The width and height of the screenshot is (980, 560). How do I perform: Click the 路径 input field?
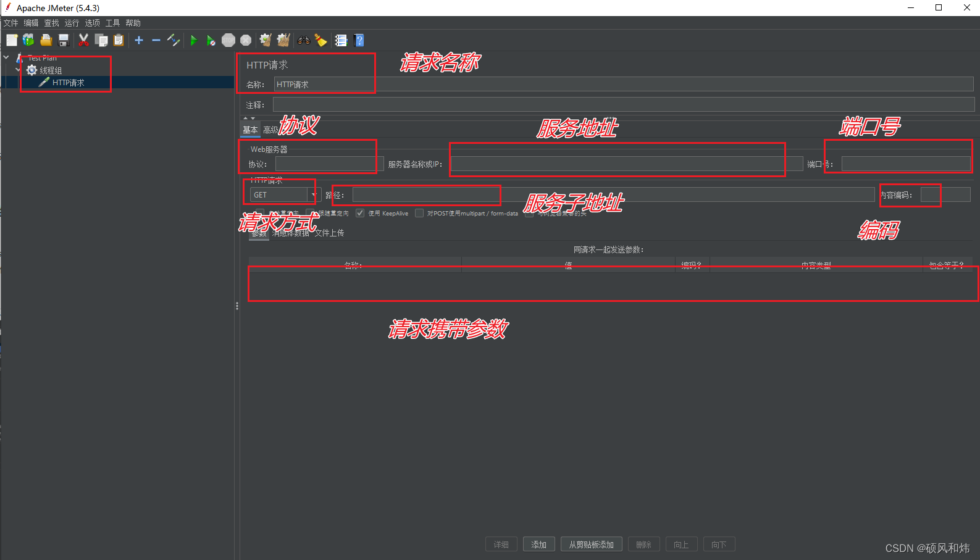[613, 195]
